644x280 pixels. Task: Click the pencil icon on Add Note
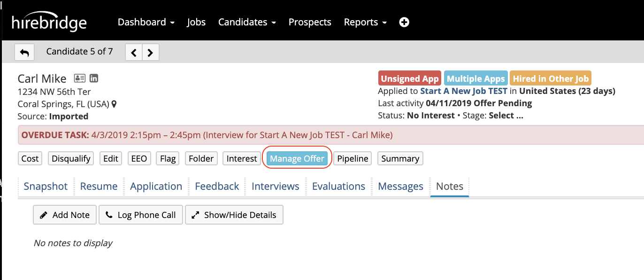tap(43, 215)
